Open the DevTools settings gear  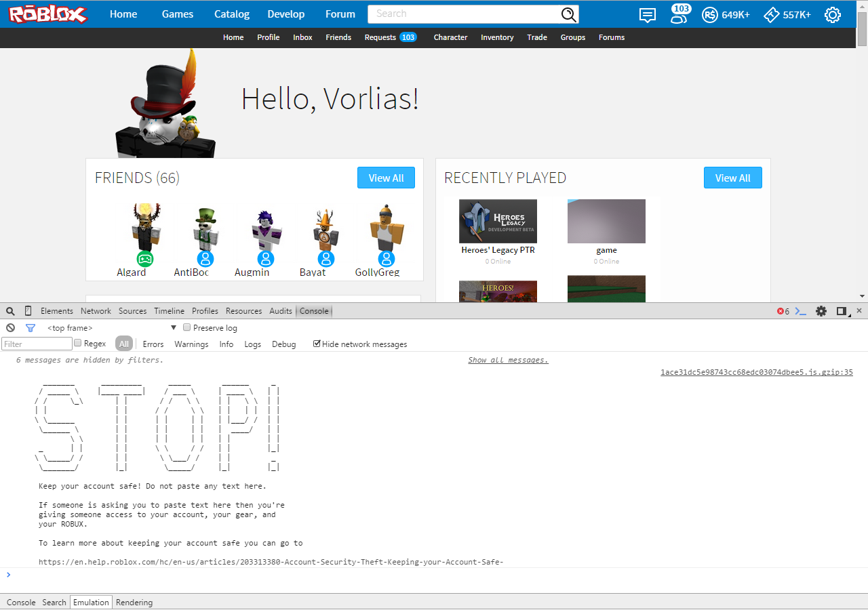(x=821, y=311)
